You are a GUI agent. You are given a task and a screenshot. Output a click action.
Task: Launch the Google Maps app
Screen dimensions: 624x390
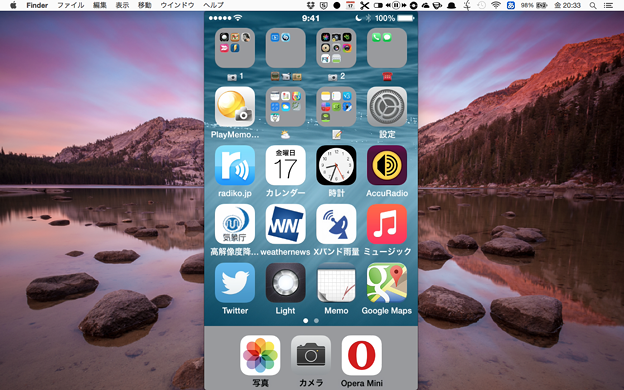pos(387,283)
